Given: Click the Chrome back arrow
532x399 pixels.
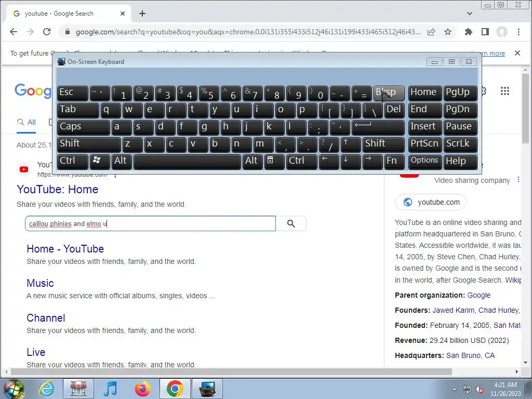Looking at the screenshot, I should pyautogui.click(x=13, y=32).
